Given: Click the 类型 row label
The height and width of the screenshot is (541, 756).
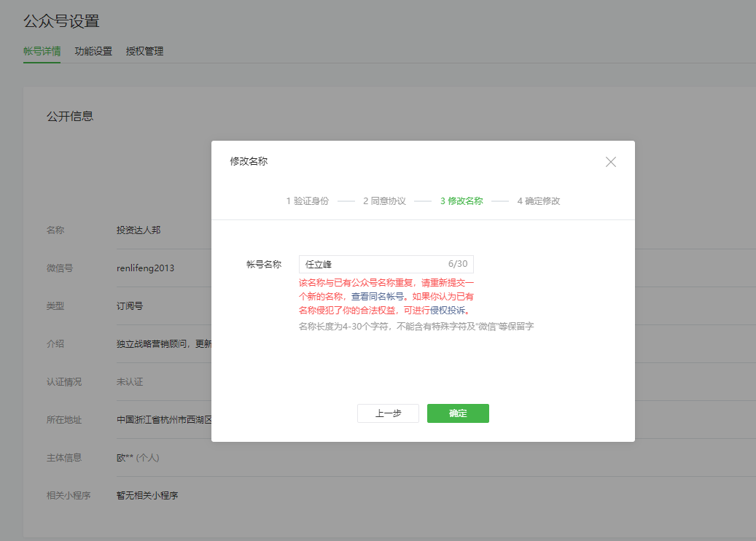Looking at the screenshot, I should tap(55, 305).
